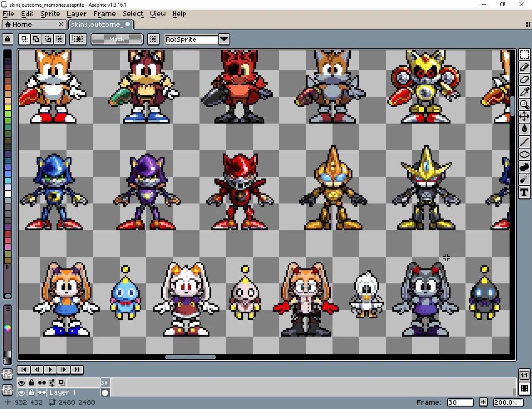The image size is (532, 409).
Task: Select frame 30 cel of Layer 1
Action: 105,392
